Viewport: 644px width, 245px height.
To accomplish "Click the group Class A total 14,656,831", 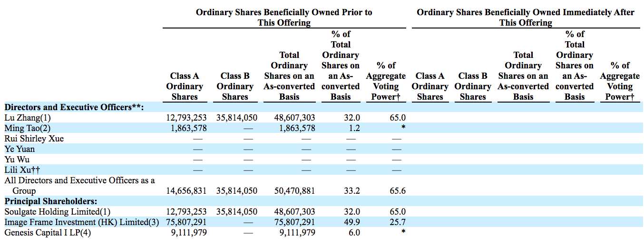I will coord(186,191).
